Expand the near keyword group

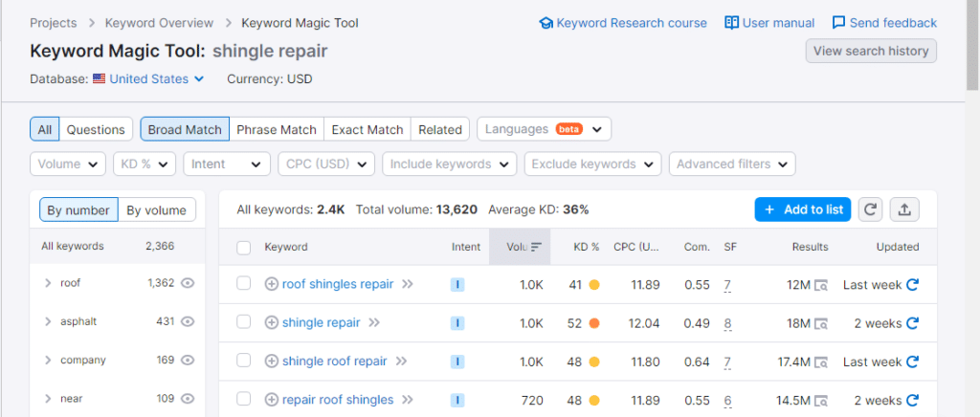pyautogui.click(x=48, y=399)
